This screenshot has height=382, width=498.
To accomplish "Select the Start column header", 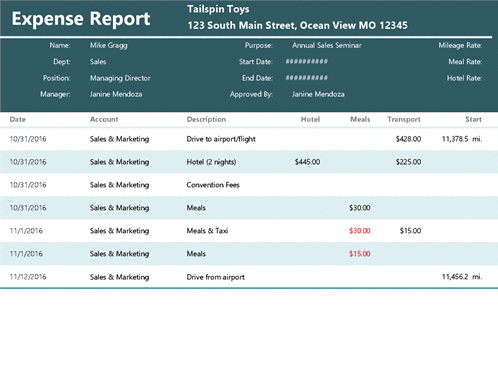I will click(x=474, y=119).
